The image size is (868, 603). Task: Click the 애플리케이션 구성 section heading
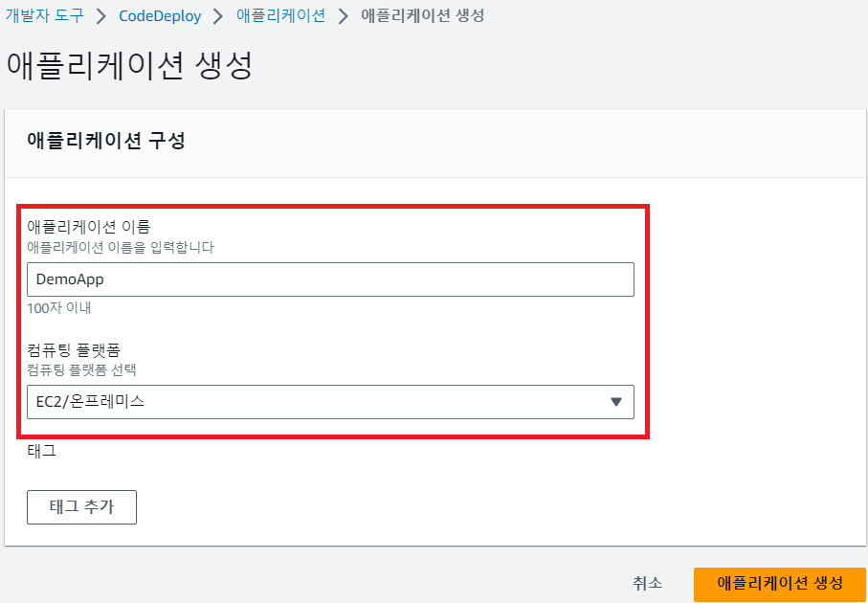point(105,142)
